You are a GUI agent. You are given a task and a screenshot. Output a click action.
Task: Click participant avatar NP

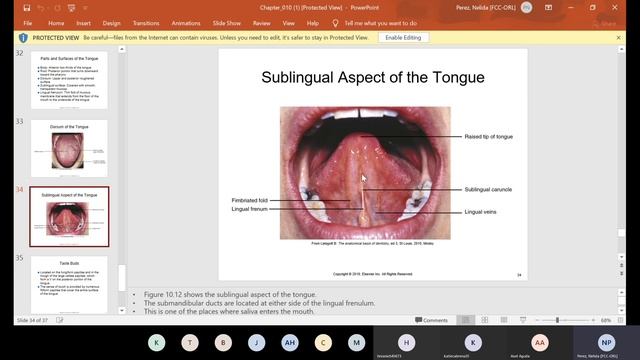point(606,343)
